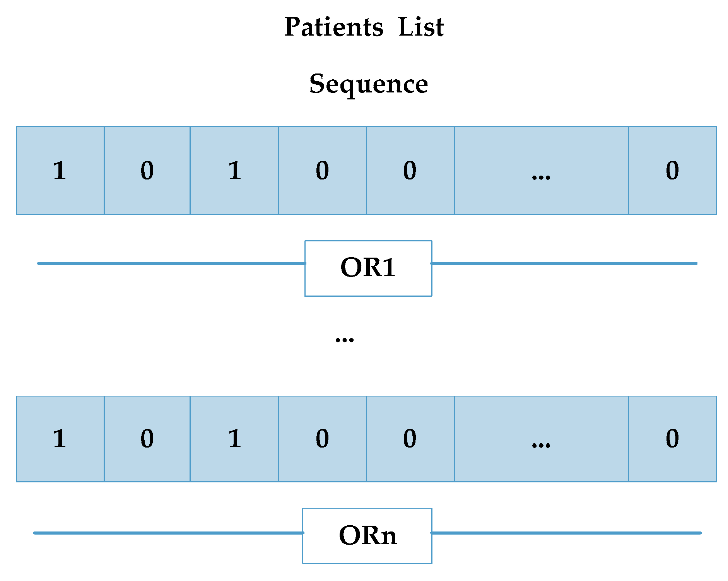Pick the fourth cell in the top sequence
This screenshot has width=728, height=581.
coord(322,171)
